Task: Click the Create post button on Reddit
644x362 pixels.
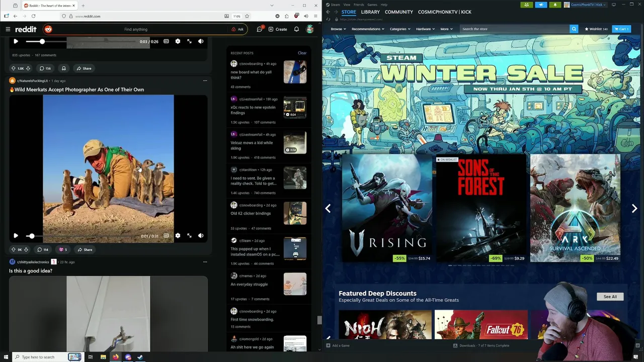Action: (278, 29)
